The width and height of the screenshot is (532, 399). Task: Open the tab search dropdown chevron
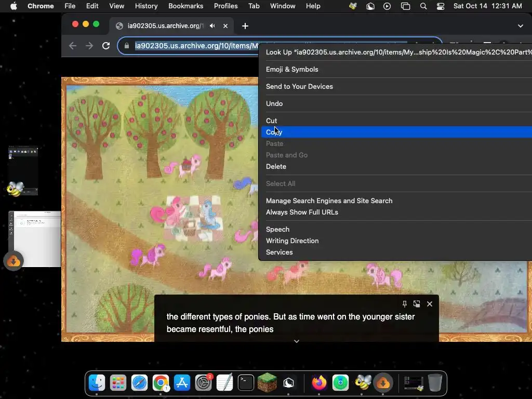(520, 26)
